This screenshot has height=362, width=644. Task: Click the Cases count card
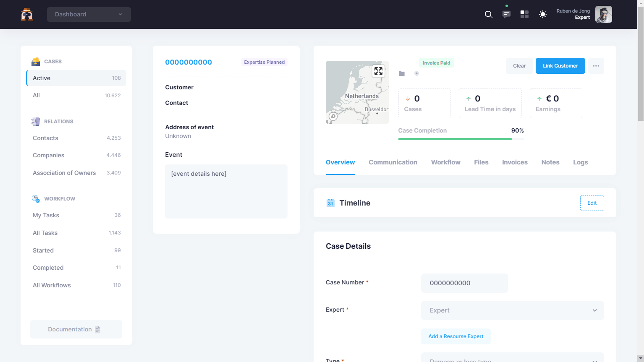tap(424, 103)
